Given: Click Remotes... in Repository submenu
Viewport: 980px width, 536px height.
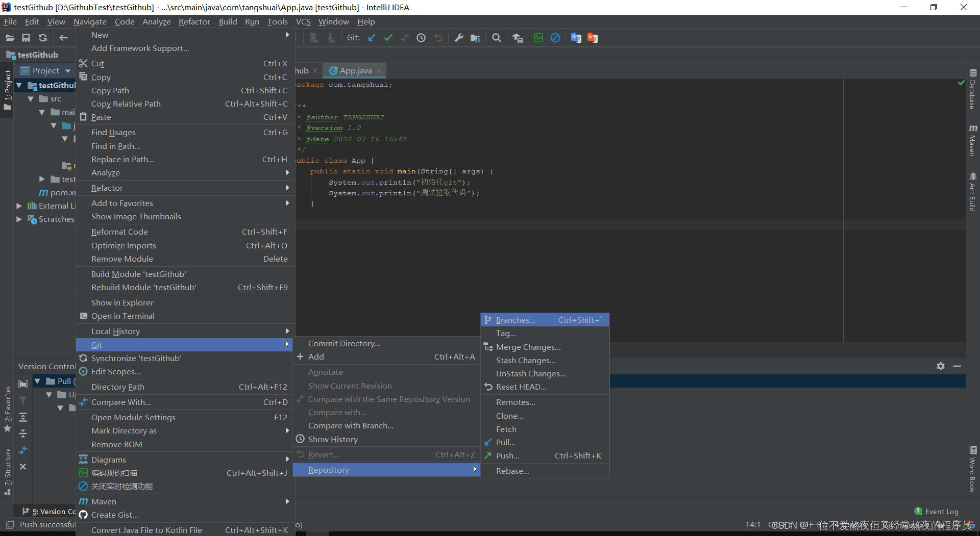Looking at the screenshot, I should coord(545,402).
